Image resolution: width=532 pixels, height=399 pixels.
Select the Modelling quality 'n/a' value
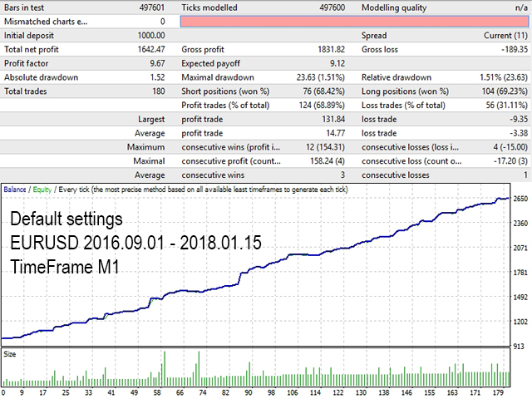tap(521, 7)
